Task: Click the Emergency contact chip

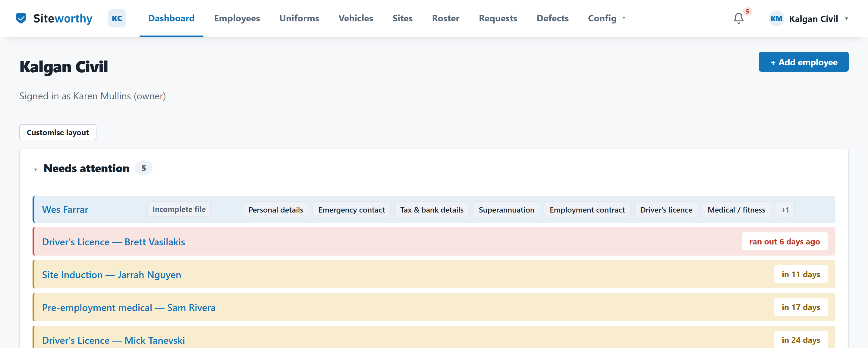Action: coord(351,210)
